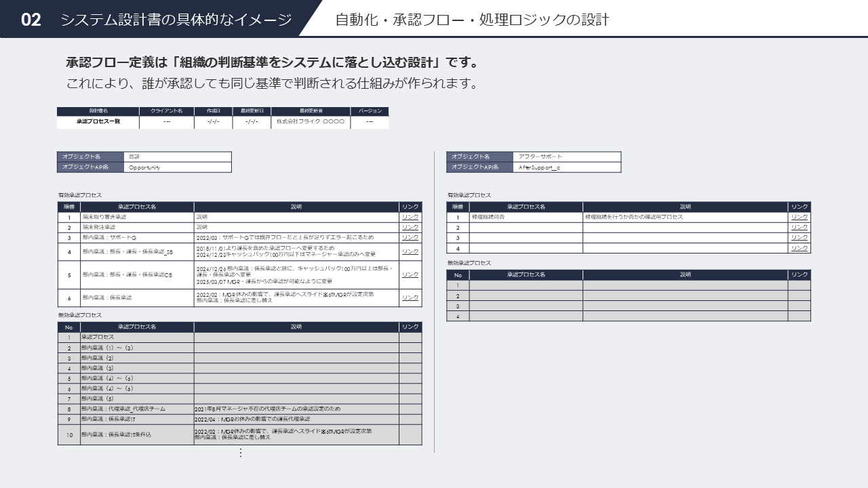Image resolution: width=868 pixels, height=488 pixels.
Task: Select the 株式会社フライク last-updater cell
Action: [x=310, y=122]
